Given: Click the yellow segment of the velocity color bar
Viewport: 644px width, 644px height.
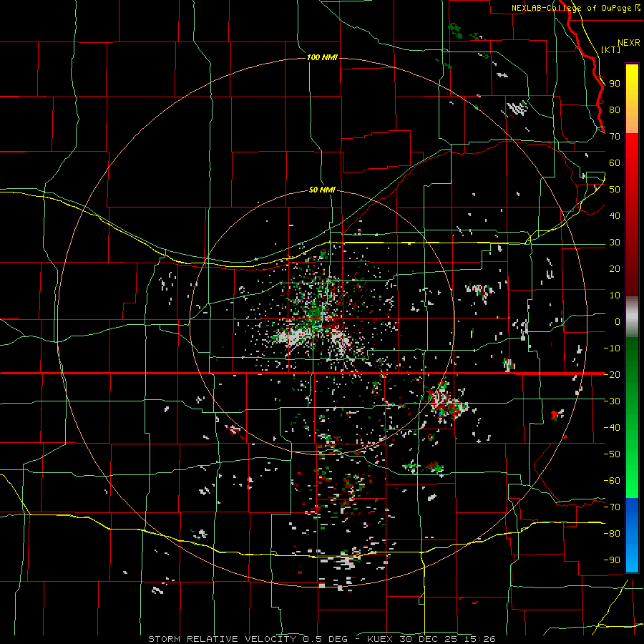Looking at the screenshot, I should pyautogui.click(x=632, y=99).
